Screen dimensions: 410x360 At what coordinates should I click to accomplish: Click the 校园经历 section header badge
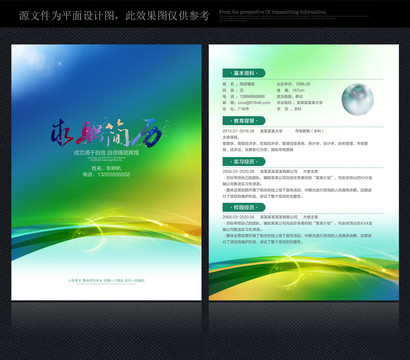(244, 207)
